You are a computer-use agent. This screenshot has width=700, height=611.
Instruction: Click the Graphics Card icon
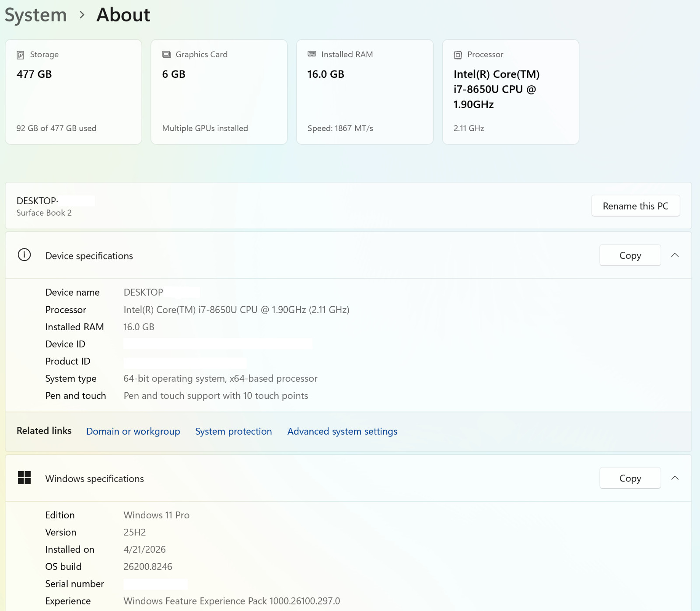tap(166, 55)
